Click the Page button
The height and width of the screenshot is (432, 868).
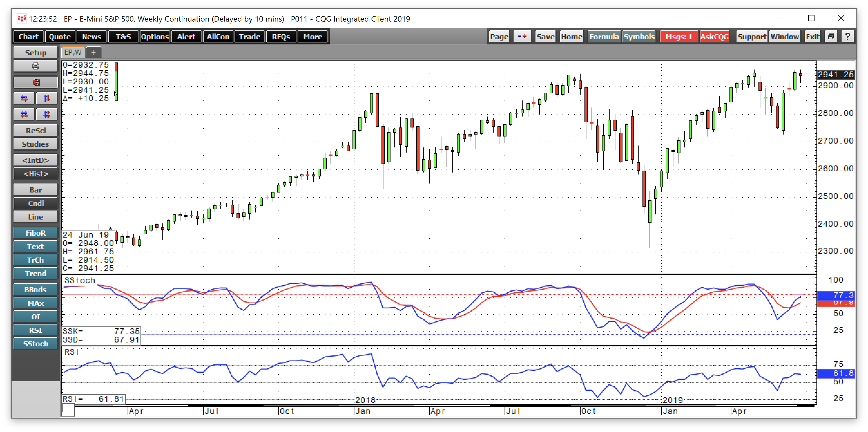pyautogui.click(x=499, y=37)
